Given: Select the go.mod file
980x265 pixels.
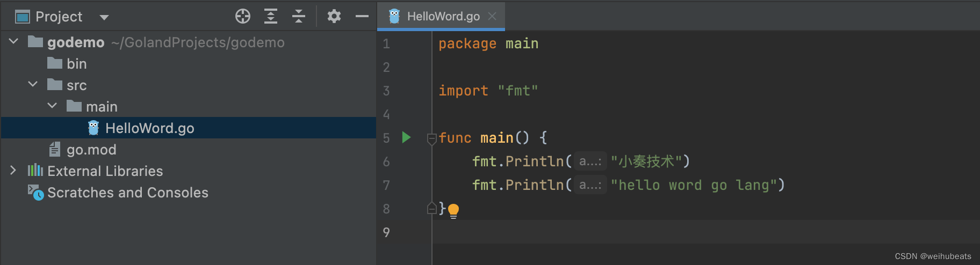Looking at the screenshot, I should pyautogui.click(x=91, y=150).
